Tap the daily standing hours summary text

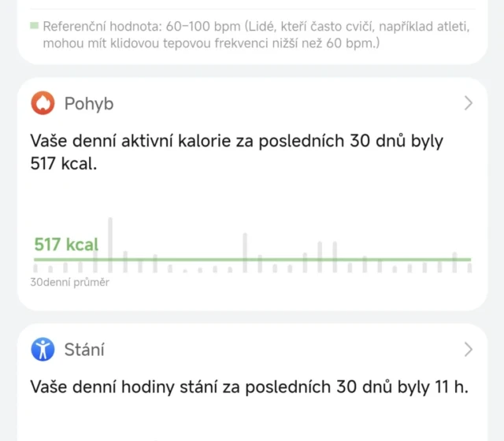249,387
